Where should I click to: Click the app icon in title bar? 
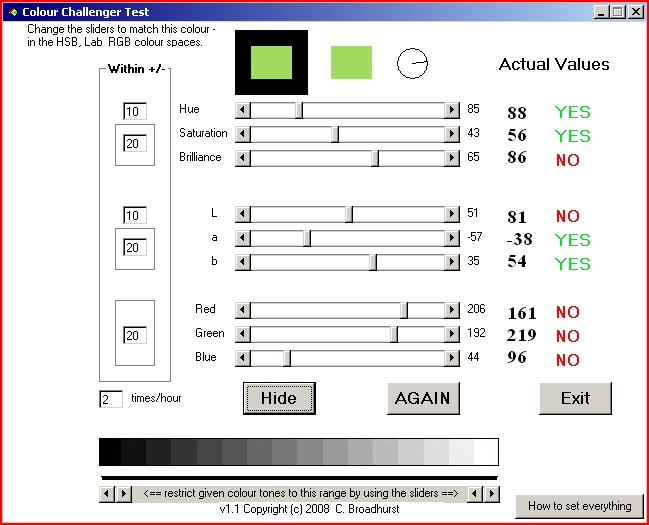(x=11, y=11)
